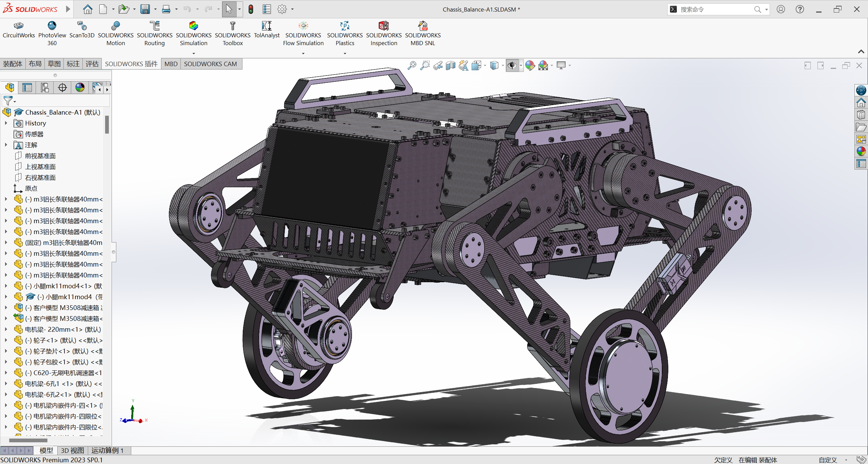The image size is (868, 464).
Task: Save the assembly file
Action: 145,9
